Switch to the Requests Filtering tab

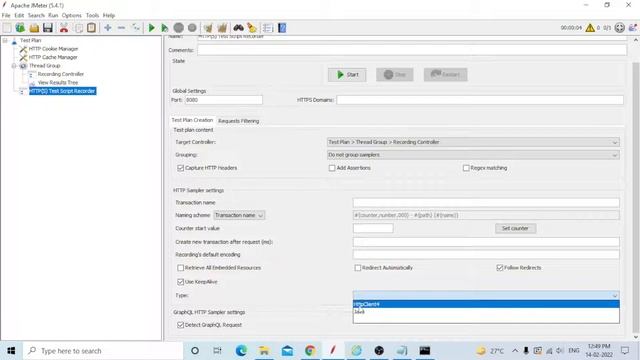[x=238, y=121]
